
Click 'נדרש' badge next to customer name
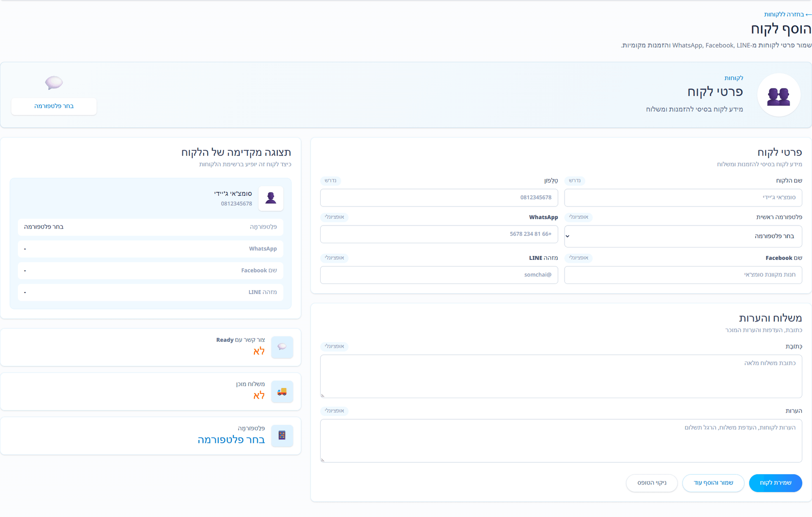click(x=575, y=181)
